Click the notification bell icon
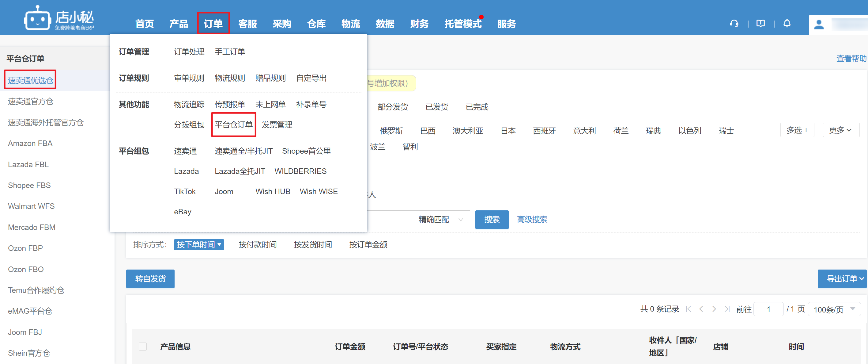Image resolution: width=868 pixels, height=364 pixels. pyautogui.click(x=787, y=24)
